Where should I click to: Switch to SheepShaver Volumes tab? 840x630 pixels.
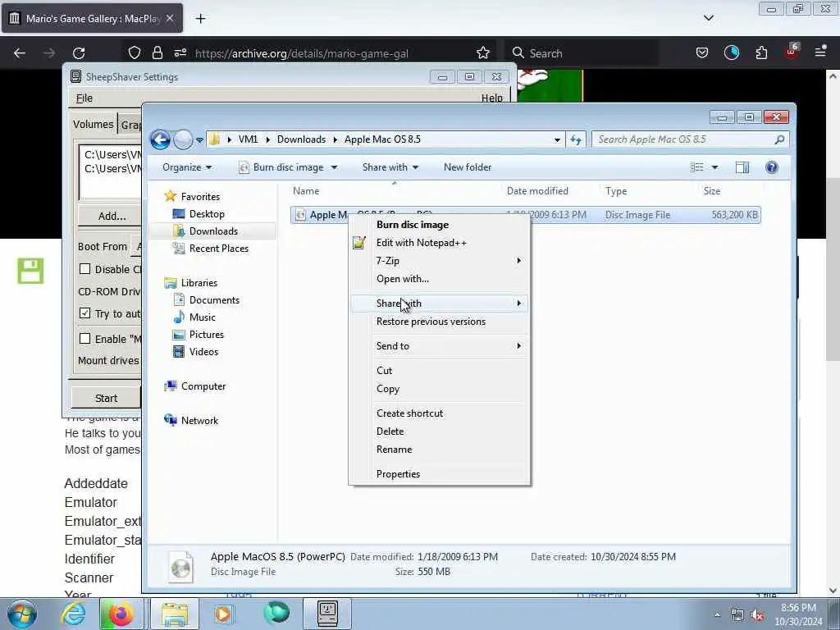pyautogui.click(x=94, y=125)
